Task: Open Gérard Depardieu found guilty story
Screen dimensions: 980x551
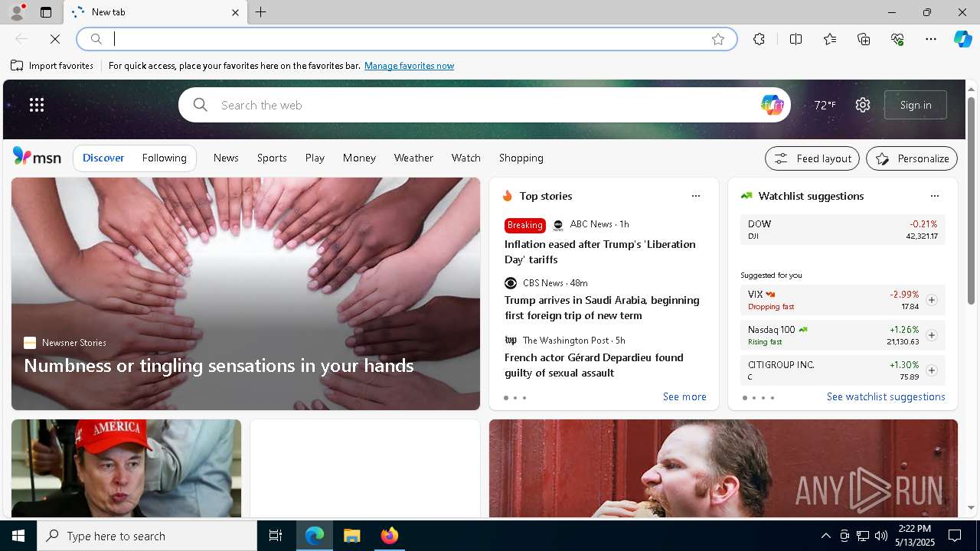Action: pos(594,365)
